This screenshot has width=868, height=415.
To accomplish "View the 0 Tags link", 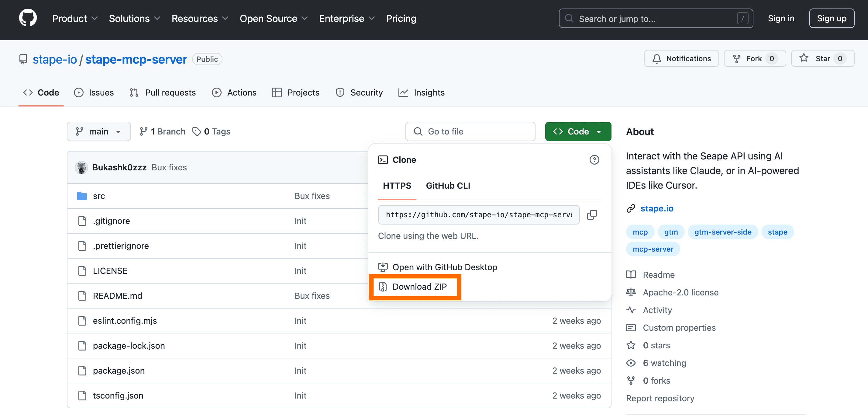I will [x=211, y=131].
